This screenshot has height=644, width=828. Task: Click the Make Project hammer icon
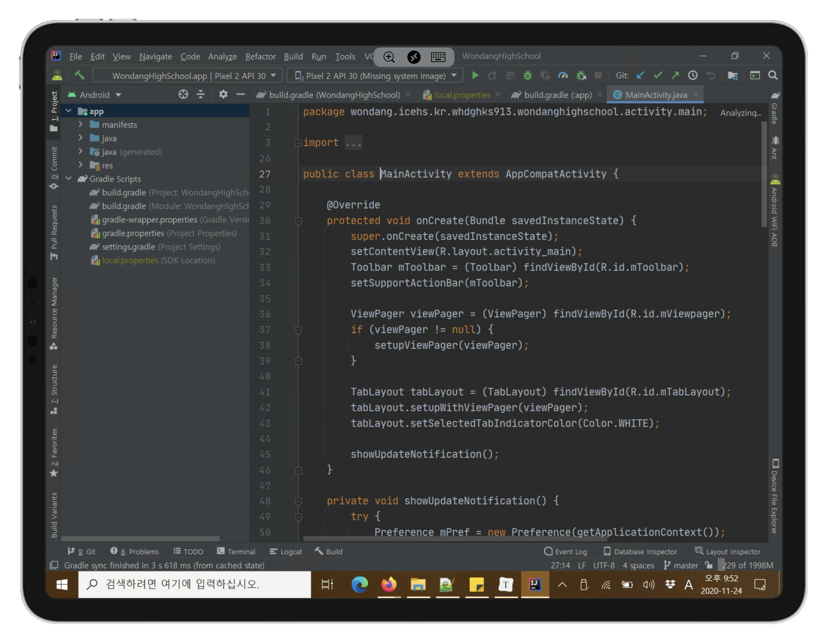[79, 76]
